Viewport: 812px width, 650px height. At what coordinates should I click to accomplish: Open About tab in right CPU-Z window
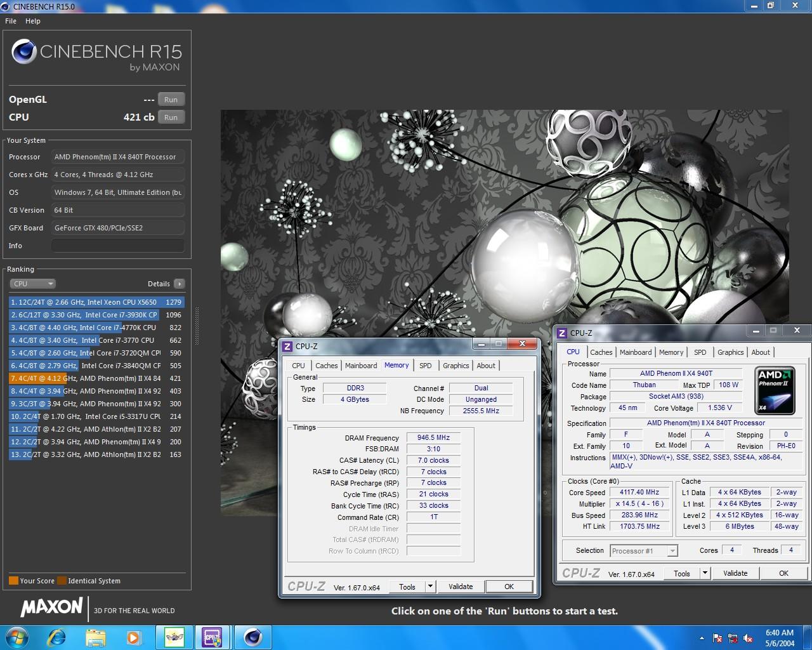761,352
